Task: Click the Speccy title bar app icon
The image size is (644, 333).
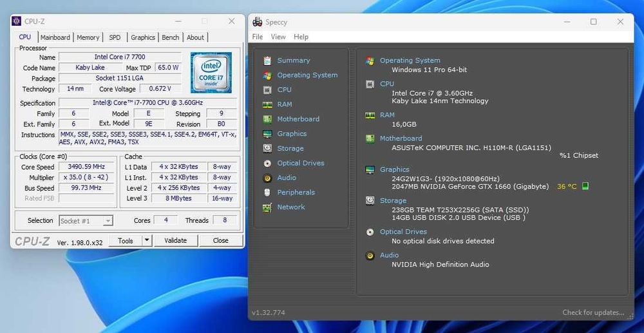Action: point(257,22)
